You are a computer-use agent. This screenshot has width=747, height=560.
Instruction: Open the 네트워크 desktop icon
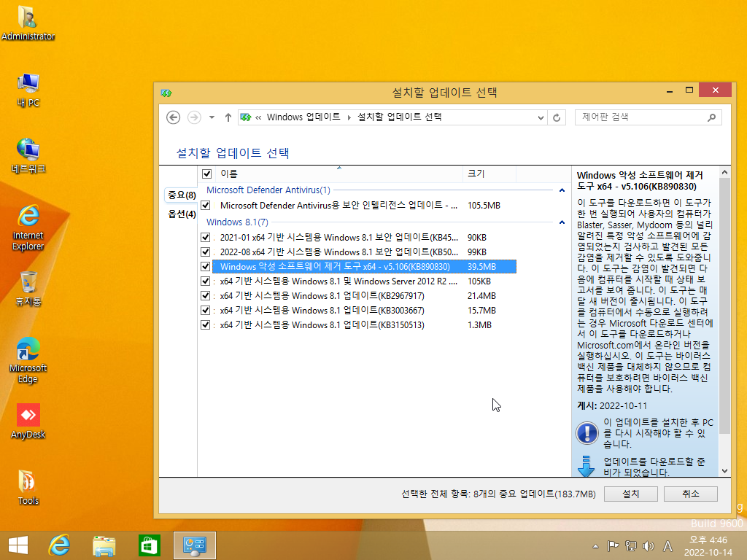coord(28,156)
